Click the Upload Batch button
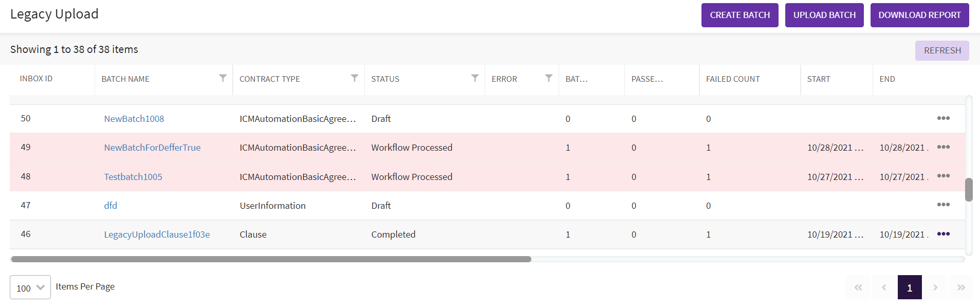Screen dimensions: 980x307 tap(824, 15)
